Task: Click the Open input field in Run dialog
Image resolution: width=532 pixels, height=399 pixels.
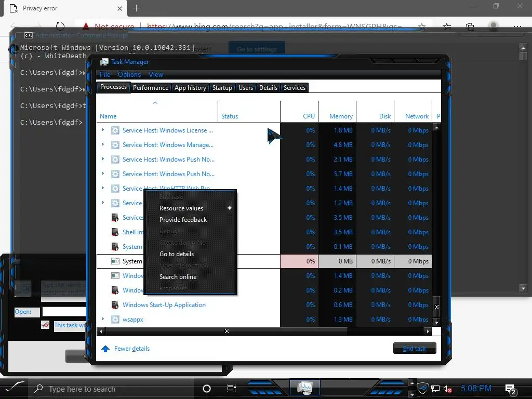Action: point(64,312)
